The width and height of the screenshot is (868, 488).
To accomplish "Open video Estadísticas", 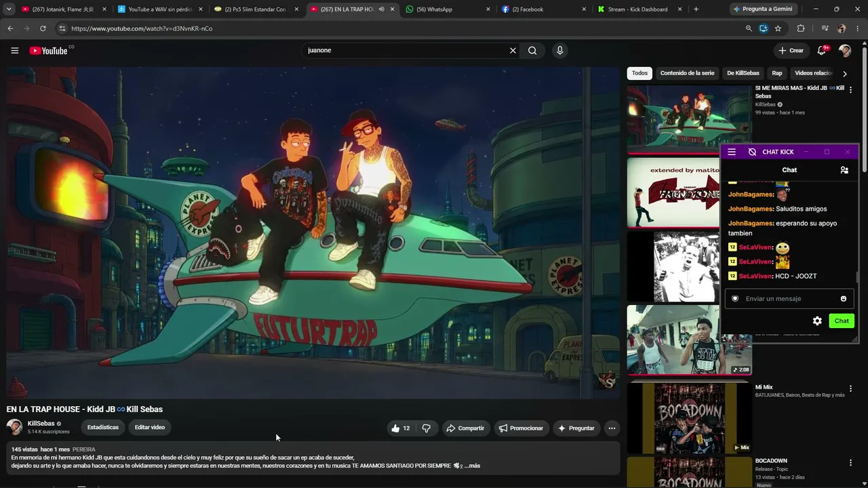I will point(103,428).
